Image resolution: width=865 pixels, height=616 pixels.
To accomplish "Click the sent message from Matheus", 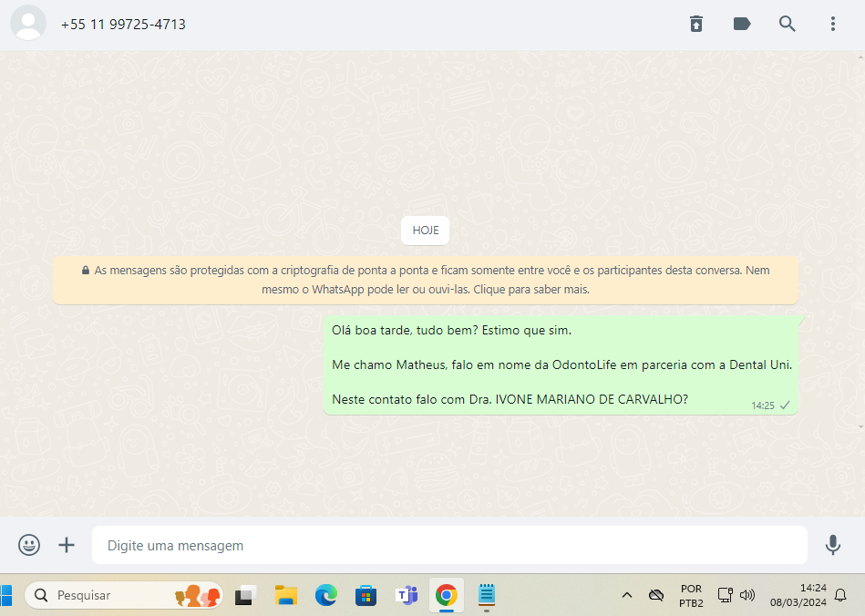I will pos(561,365).
